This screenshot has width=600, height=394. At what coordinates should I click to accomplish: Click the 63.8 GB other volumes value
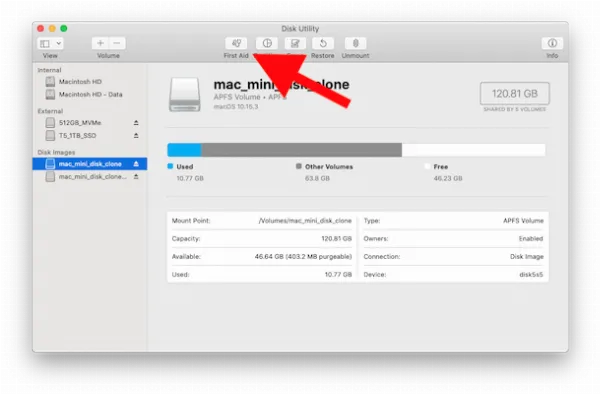point(317,178)
